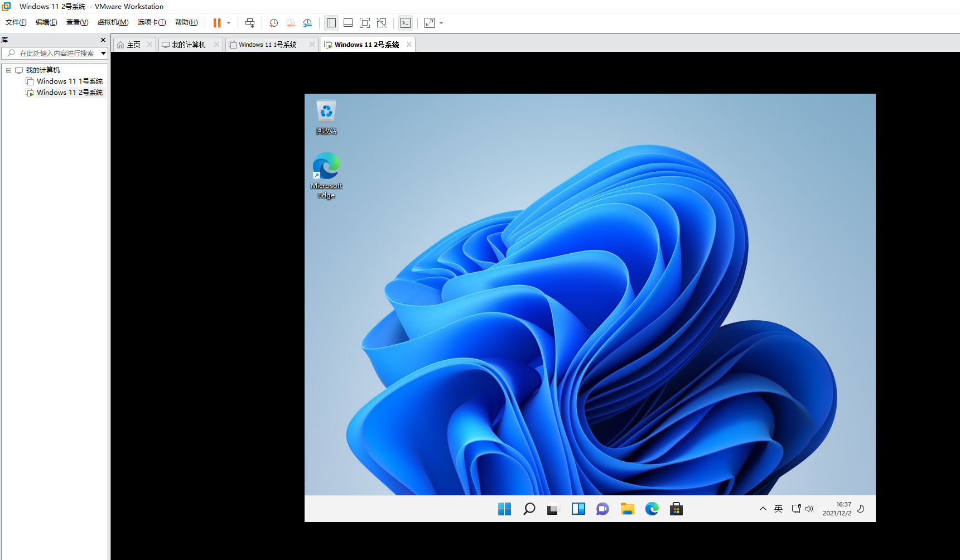Show hidden tray icons chevron

click(763, 509)
